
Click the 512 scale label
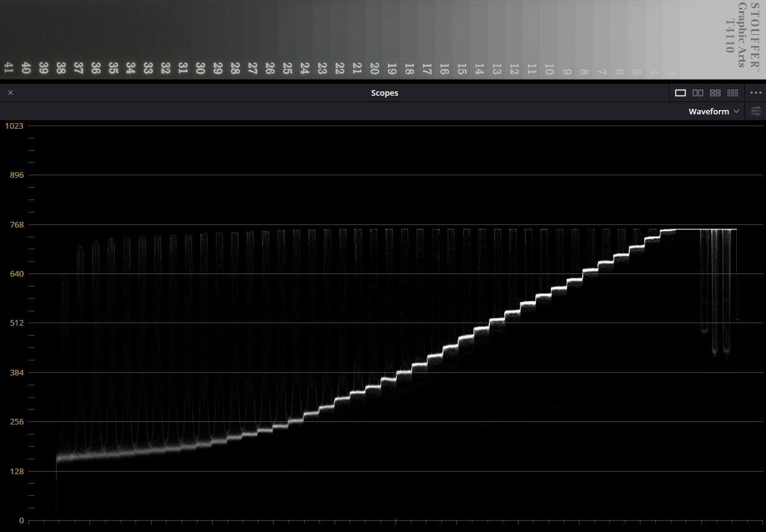pyautogui.click(x=16, y=323)
